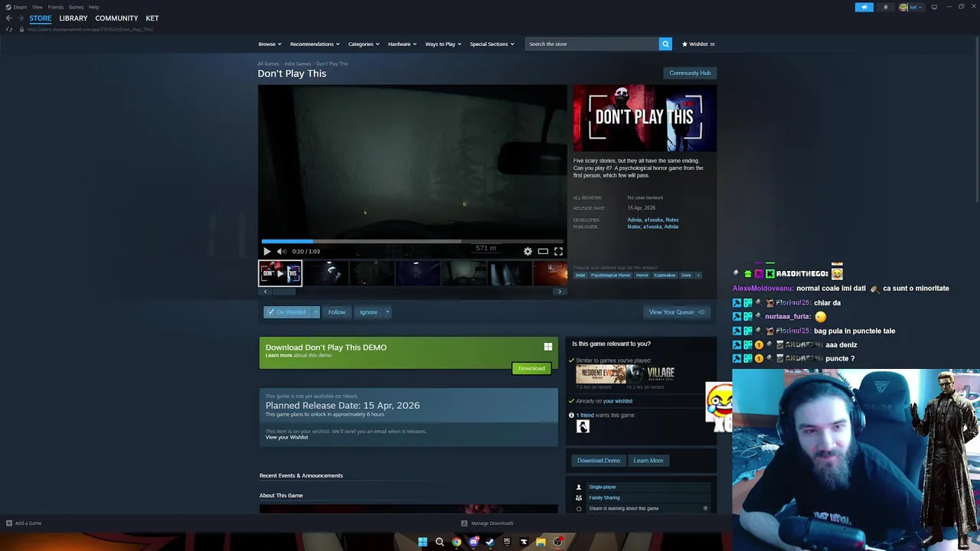Open trailer video settings gear
980x551 pixels.
(528, 251)
